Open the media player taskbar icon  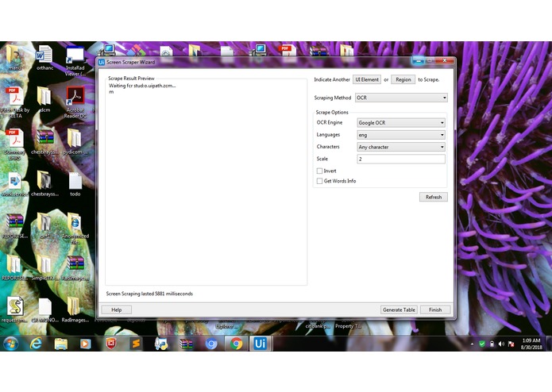[85, 344]
